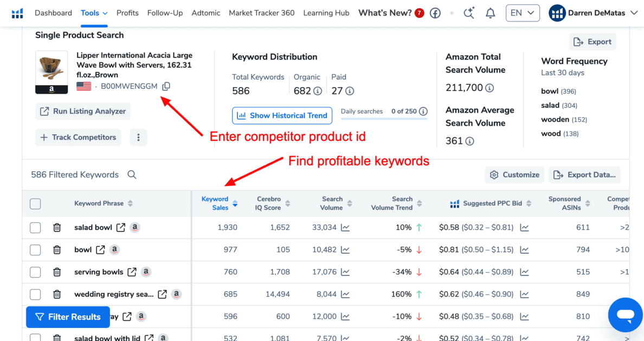
Task: Go to the Profits tab
Action: [x=127, y=13]
